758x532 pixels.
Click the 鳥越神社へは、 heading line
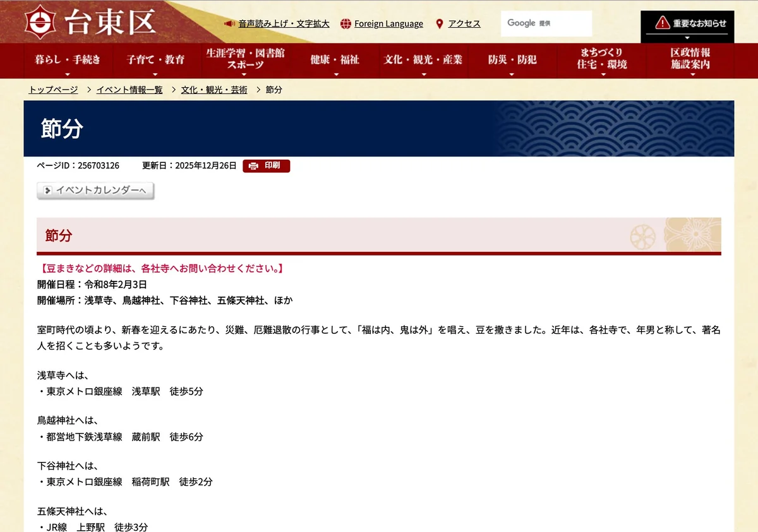click(68, 421)
